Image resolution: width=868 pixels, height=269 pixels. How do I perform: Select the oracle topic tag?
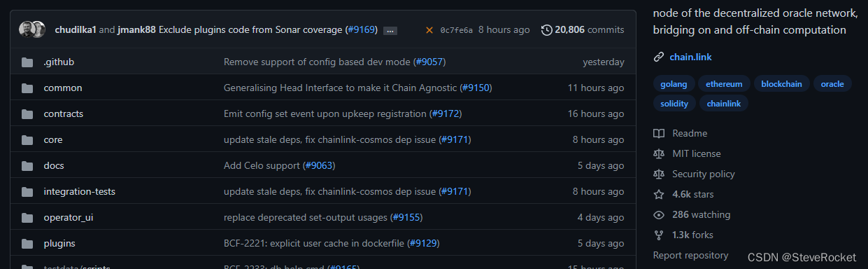click(832, 84)
